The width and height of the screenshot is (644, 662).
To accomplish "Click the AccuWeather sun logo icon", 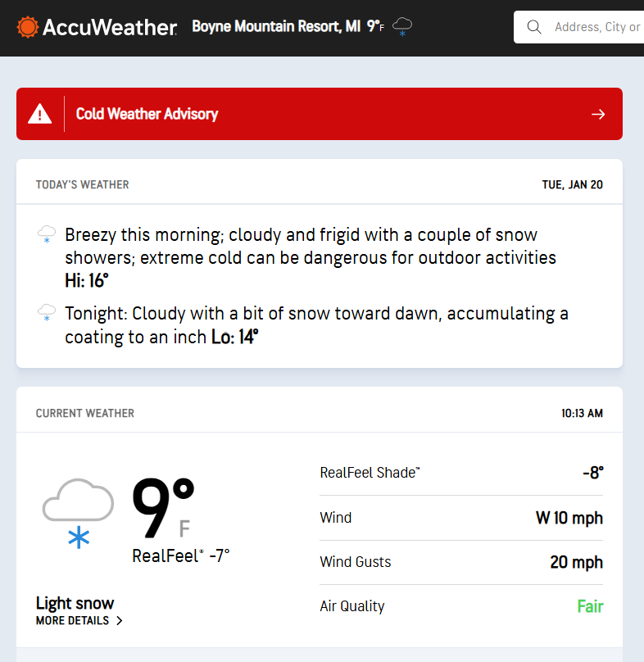I will click(27, 27).
